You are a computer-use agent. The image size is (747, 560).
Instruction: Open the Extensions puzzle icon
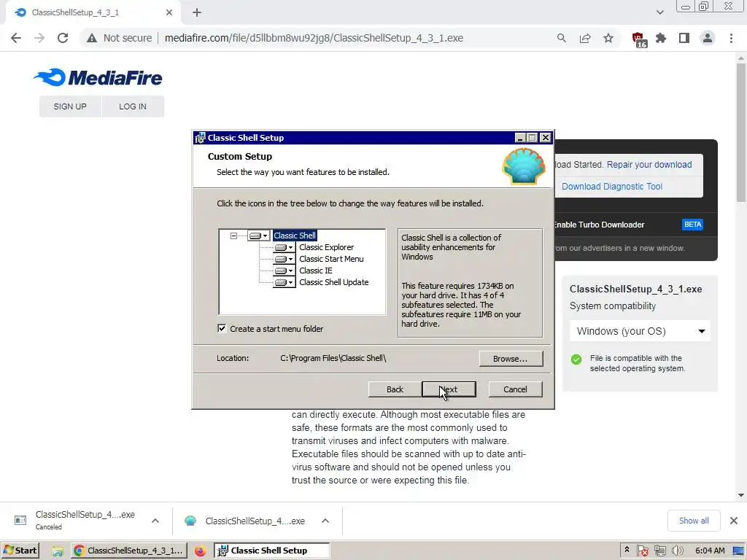pyautogui.click(x=661, y=38)
